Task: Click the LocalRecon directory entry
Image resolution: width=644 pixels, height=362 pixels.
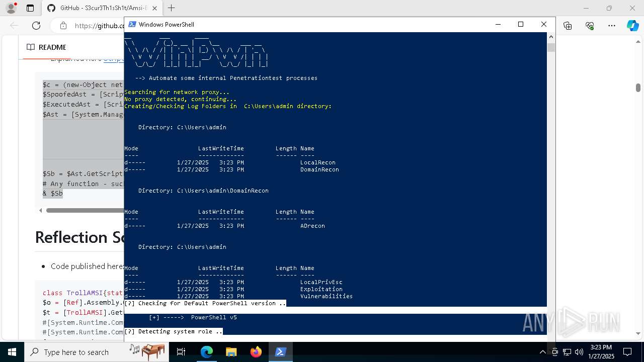Action: point(317,162)
